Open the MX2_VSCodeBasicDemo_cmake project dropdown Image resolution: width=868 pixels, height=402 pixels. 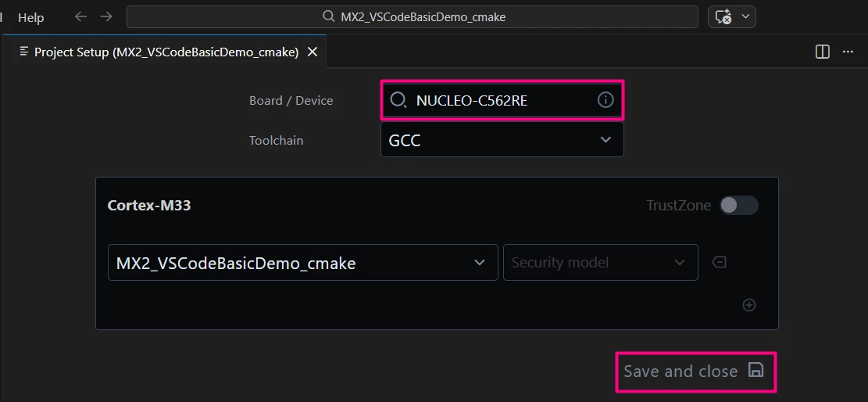[303, 262]
